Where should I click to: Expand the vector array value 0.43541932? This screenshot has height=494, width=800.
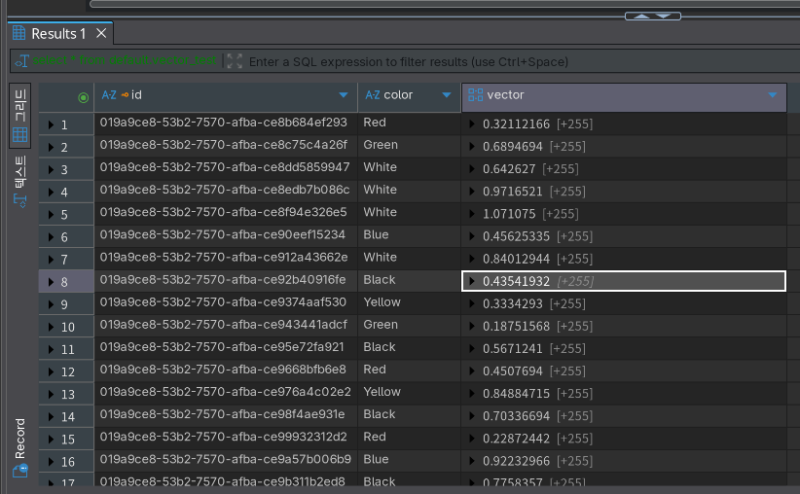pyautogui.click(x=472, y=282)
